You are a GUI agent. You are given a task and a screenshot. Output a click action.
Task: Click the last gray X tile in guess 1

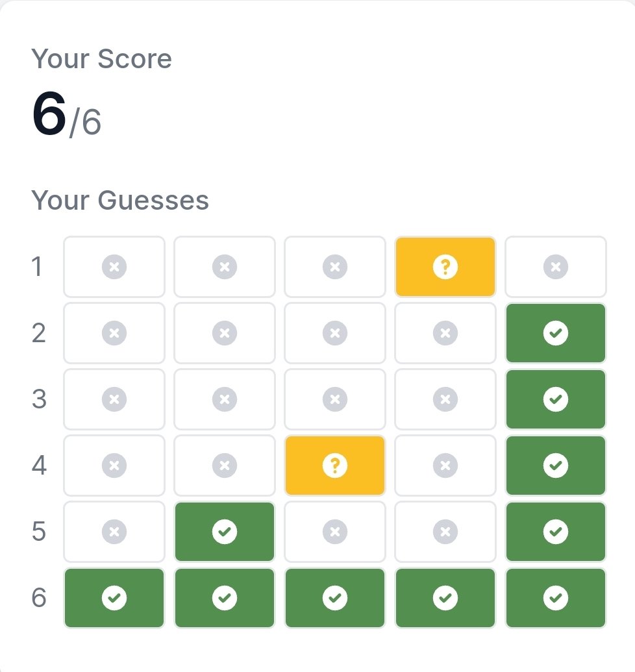coord(556,267)
